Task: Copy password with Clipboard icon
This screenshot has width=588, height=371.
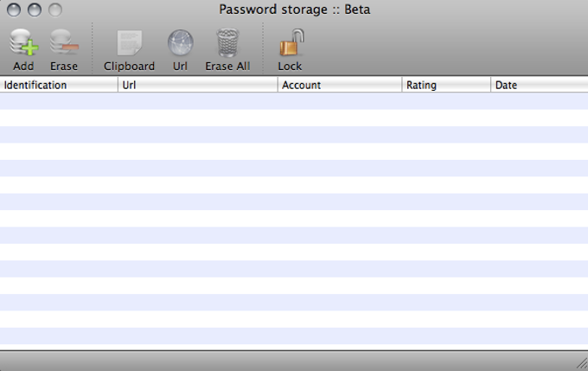Action: click(x=129, y=42)
